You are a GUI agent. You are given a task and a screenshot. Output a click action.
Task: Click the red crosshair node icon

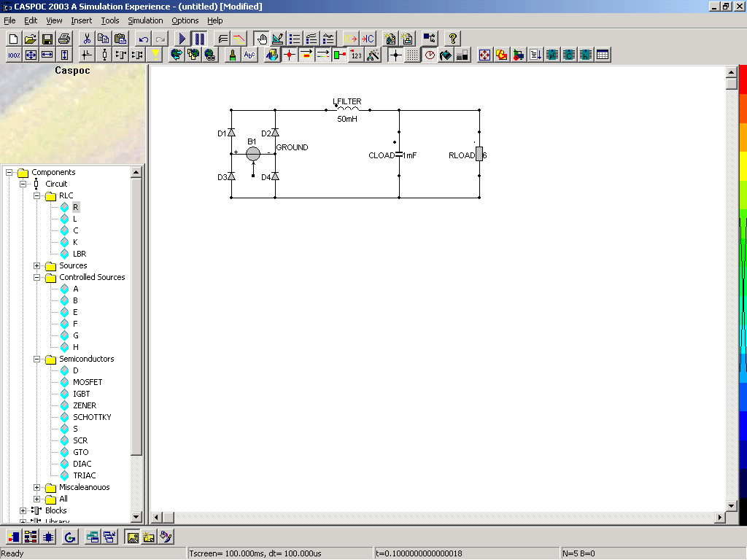click(289, 55)
